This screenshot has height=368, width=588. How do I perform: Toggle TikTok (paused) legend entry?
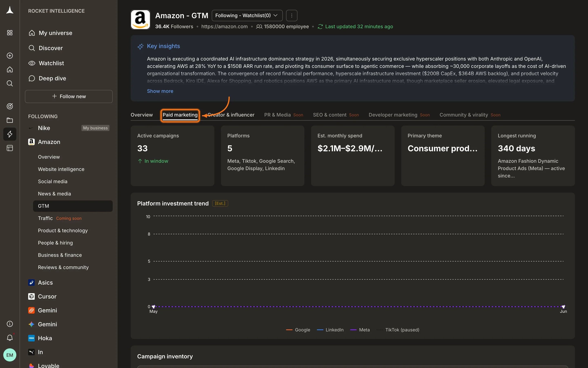pyautogui.click(x=398, y=330)
